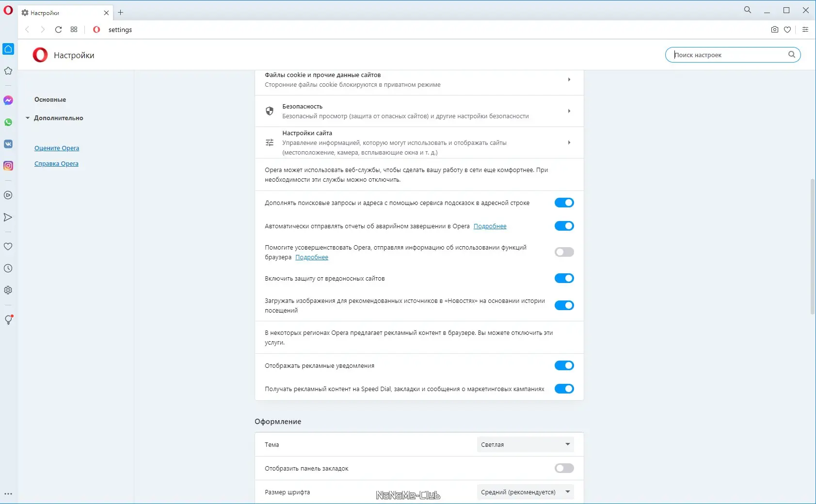Expand the Настройки сайта row
816x504 pixels.
click(x=419, y=142)
